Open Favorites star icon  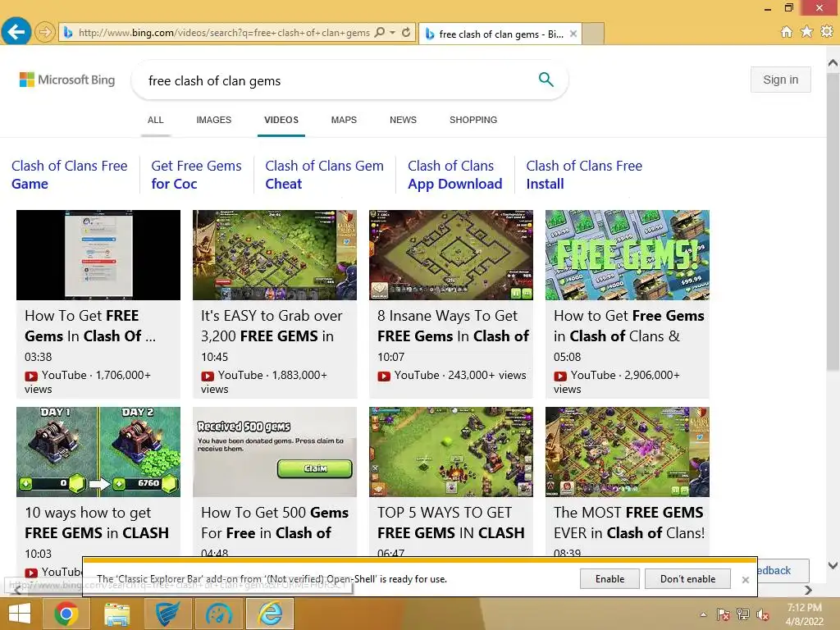pos(807,32)
